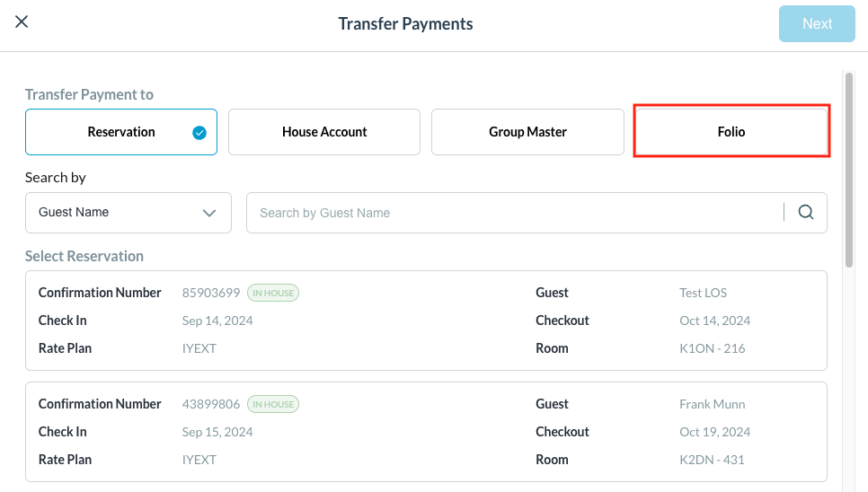This screenshot has width=868, height=492.
Task: Click the Next button
Action: pyautogui.click(x=817, y=24)
